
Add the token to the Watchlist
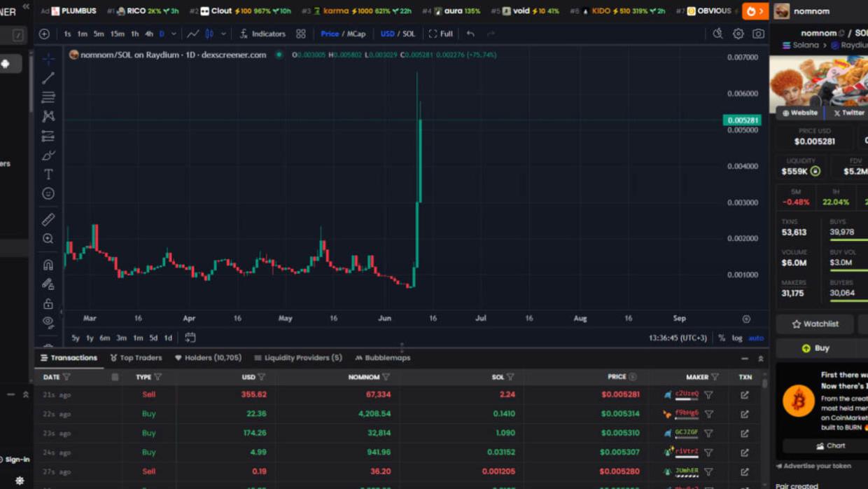coord(815,324)
